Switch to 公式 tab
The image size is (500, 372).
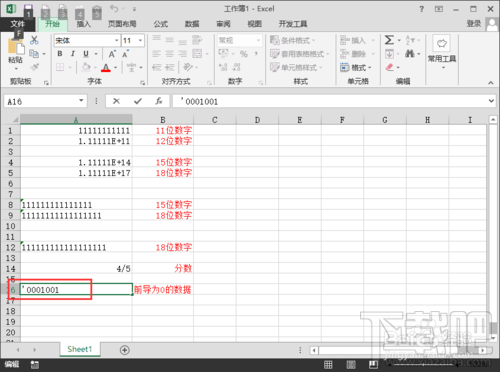(x=161, y=24)
